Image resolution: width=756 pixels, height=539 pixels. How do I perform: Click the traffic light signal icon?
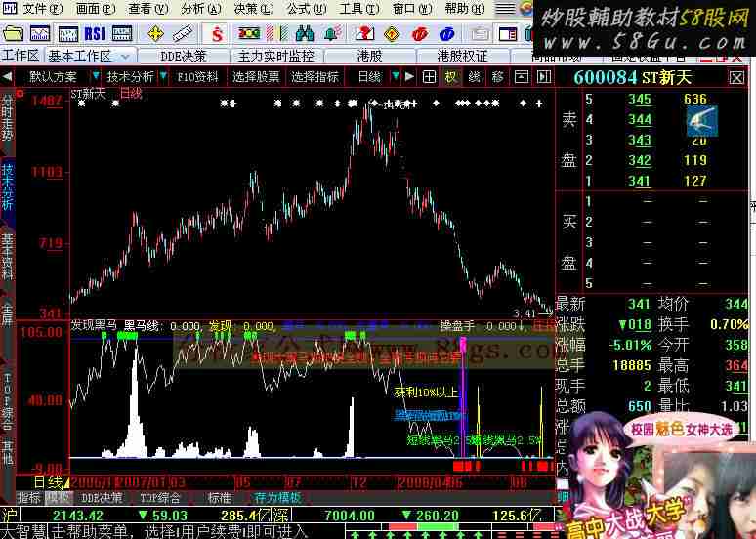249,34
